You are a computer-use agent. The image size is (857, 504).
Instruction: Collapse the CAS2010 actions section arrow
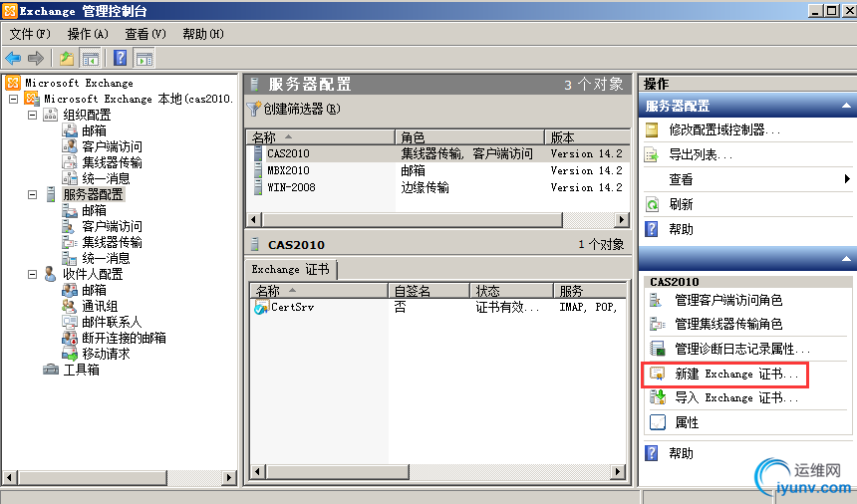(x=846, y=259)
